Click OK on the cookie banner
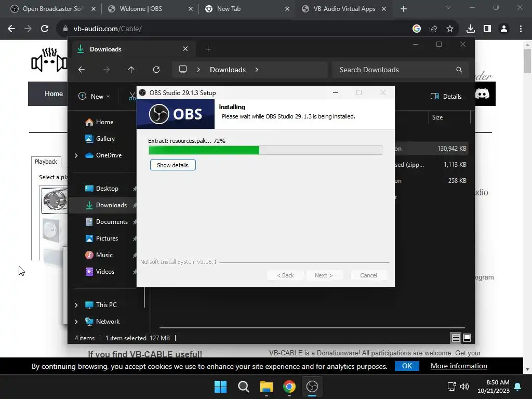Screen dimensions: 532x399 click(407, 366)
